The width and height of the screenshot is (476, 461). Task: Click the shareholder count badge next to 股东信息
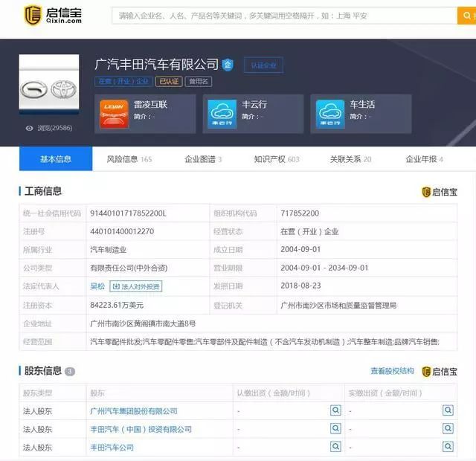coord(70,372)
